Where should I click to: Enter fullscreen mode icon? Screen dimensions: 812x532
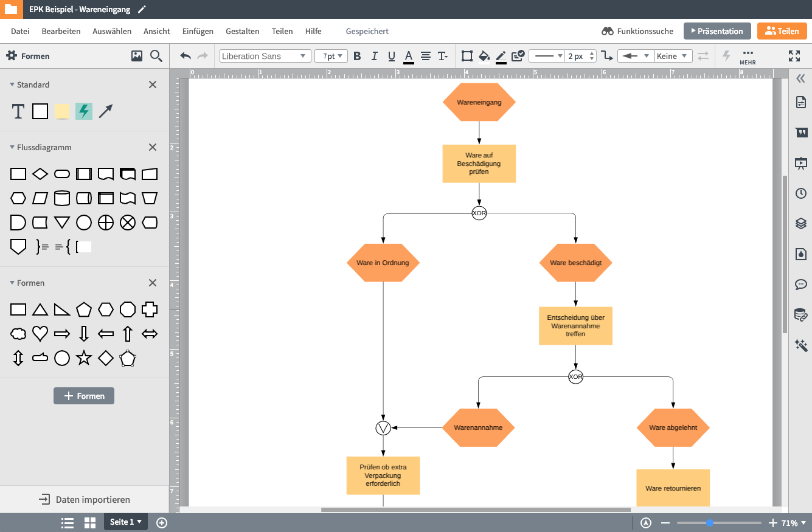pos(794,56)
